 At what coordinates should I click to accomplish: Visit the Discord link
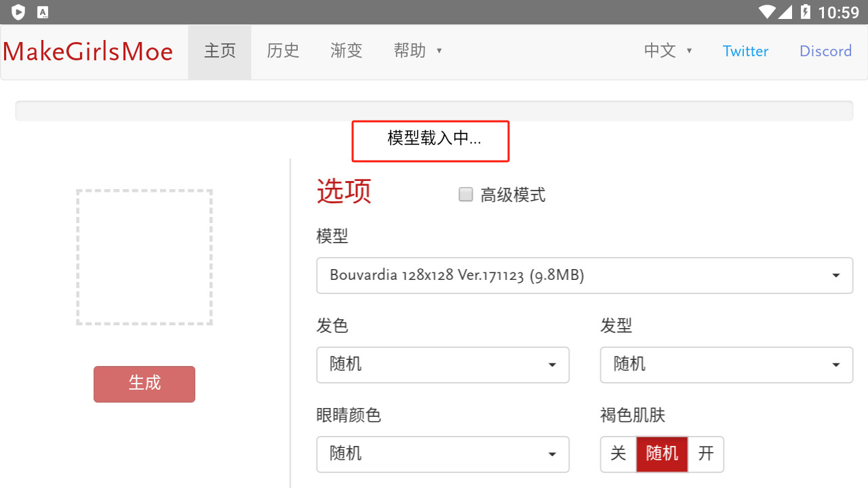(x=825, y=52)
